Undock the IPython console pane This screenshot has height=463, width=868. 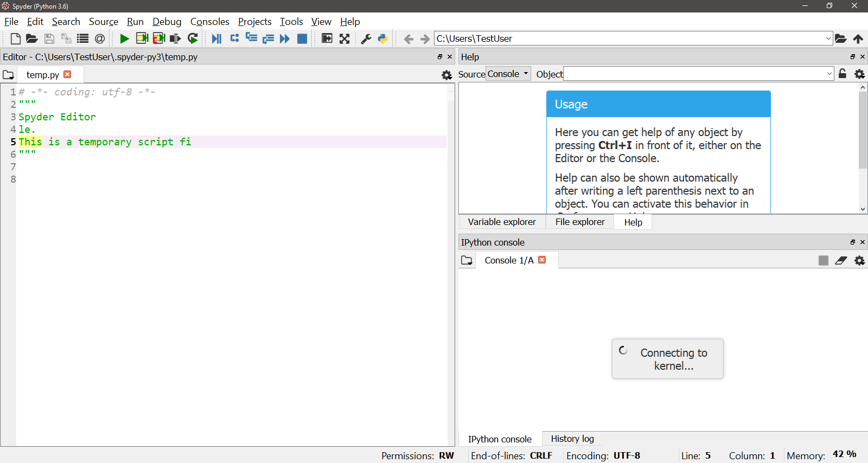[853, 242]
